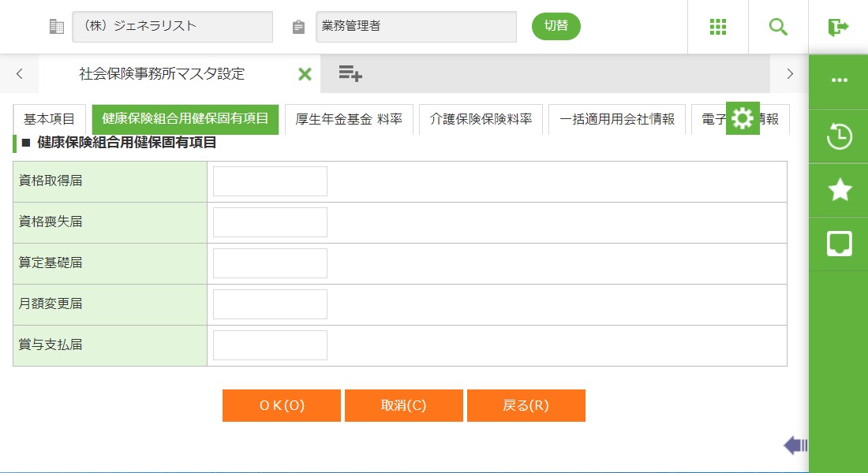868x473 pixels.
Task: Focus the 賞与支払届 input field
Action: tap(270, 345)
